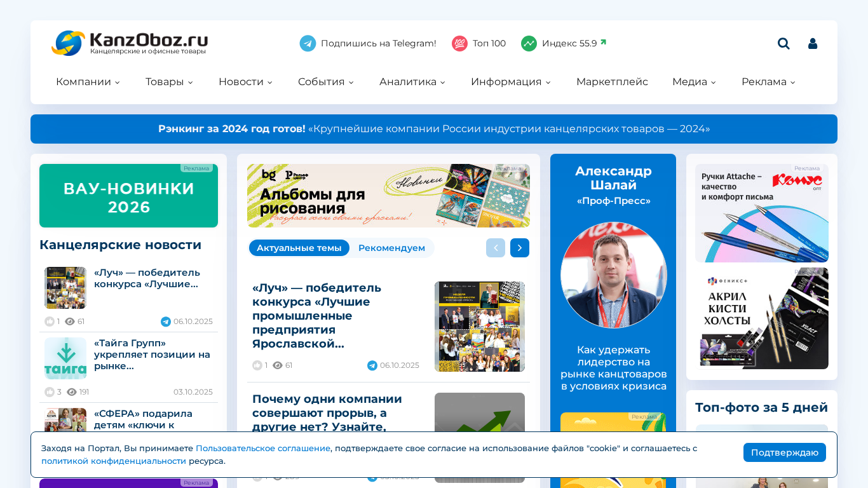The height and width of the screenshot is (488, 868).
Task: Expand the Медиа menu
Action: pos(695,81)
